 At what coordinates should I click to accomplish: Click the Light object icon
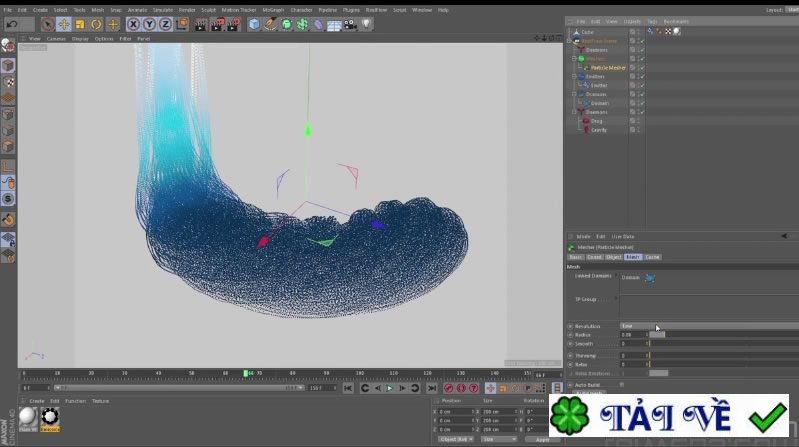(367, 24)
